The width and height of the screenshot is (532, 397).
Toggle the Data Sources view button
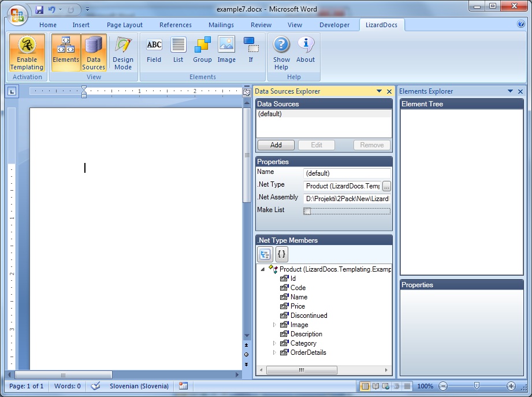(x=94, y=53)
